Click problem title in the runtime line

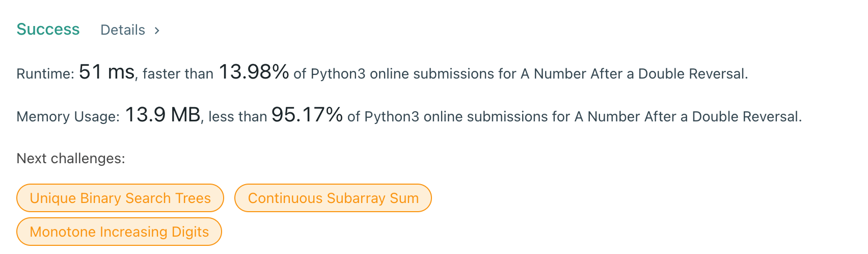click(633, 74)
